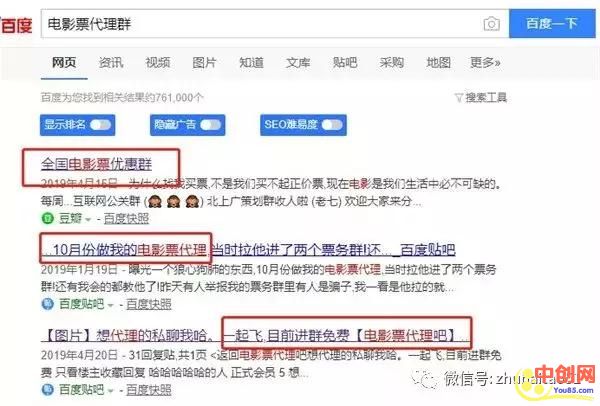The image size is (600, 406).
Task: Click the Tieba icon under the second result
Action: [47, 304]
